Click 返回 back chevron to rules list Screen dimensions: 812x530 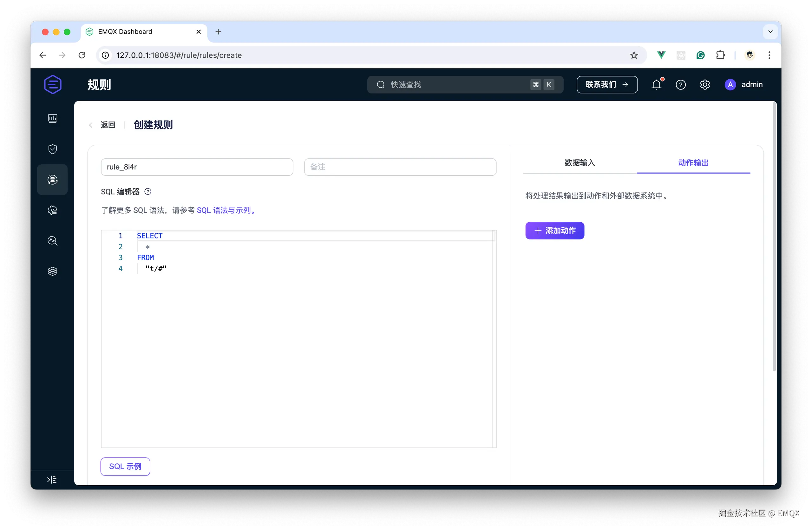point(91,125)
